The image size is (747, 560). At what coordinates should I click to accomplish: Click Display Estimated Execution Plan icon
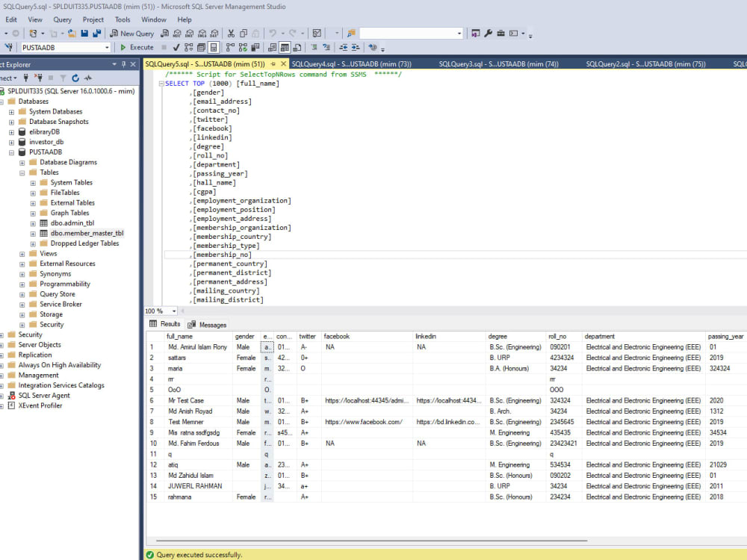pyautogui.click(x=189, y=47)
